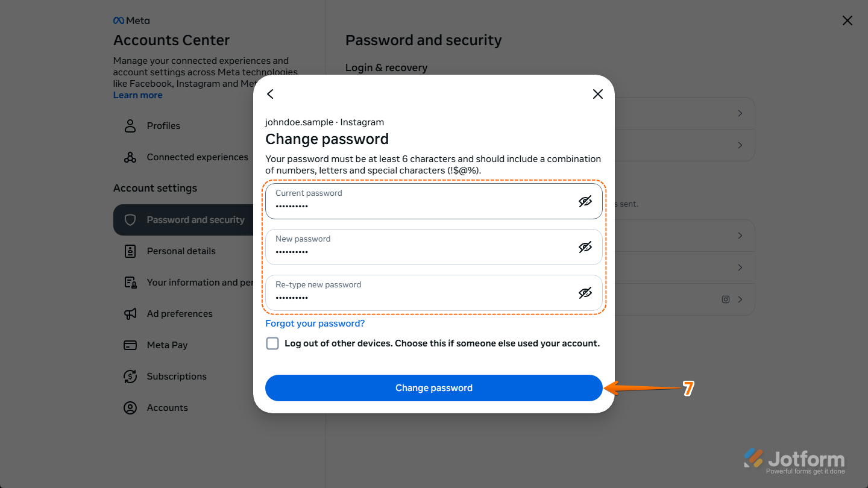The height and width of the screenshot is (488, 868).
Task: Go back using the modal back arrow
Action: point(270,94)
